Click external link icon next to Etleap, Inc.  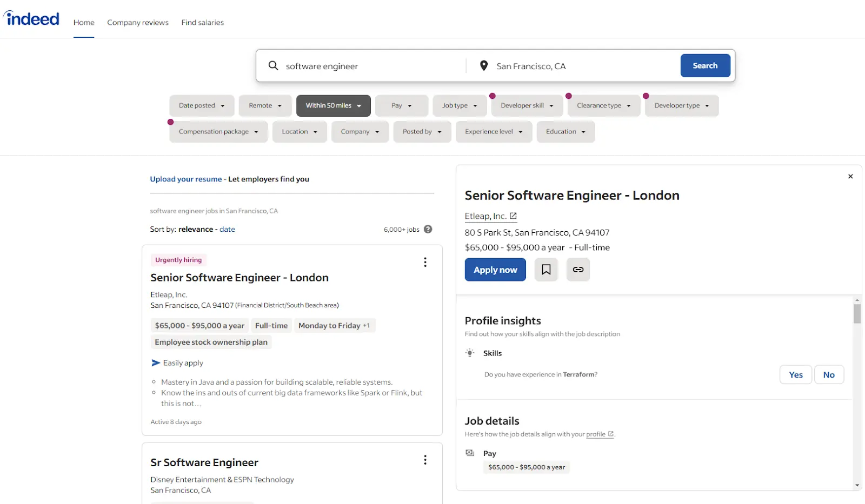(514, 216)
